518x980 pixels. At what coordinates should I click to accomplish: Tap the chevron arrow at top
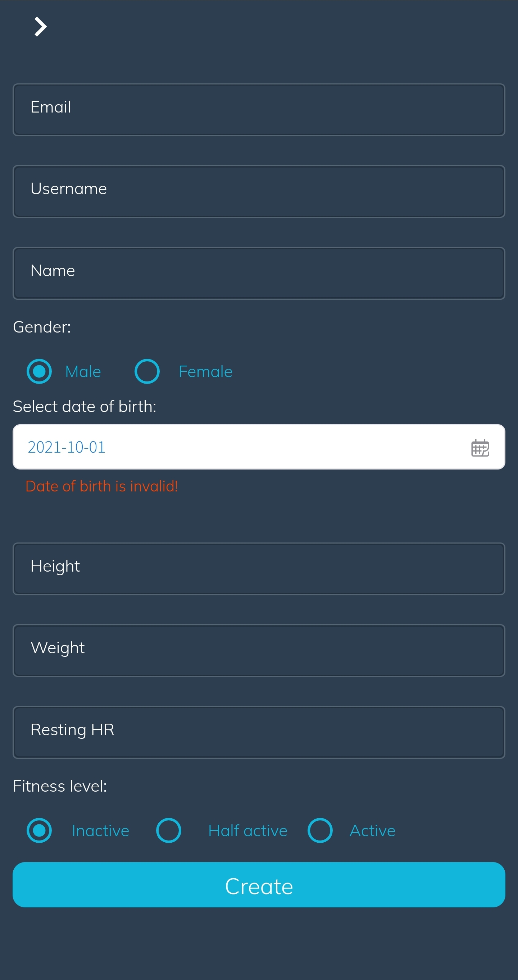tap(40, 27)
